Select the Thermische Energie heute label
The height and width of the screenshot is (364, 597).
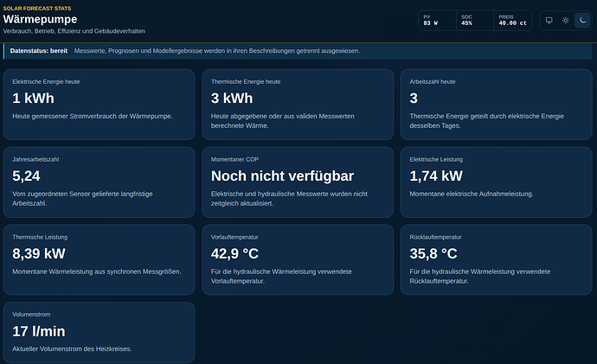[246, 81]
